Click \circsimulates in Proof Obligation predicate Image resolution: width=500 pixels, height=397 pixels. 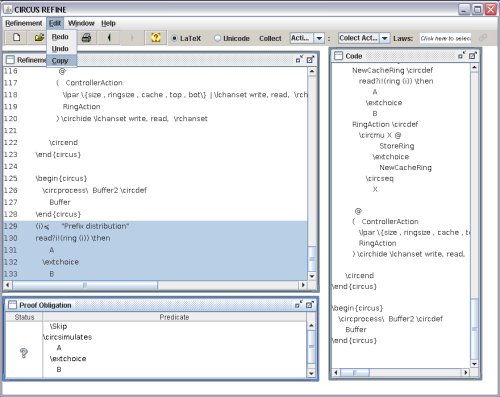coord(67,337)
